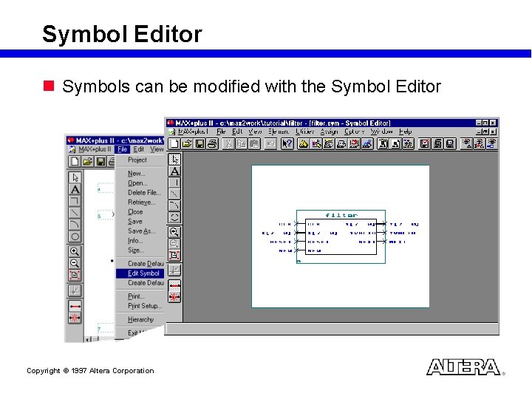Choose Text 'A' tool in background window
Screen dimensions: 532x399
pos(75,189)
